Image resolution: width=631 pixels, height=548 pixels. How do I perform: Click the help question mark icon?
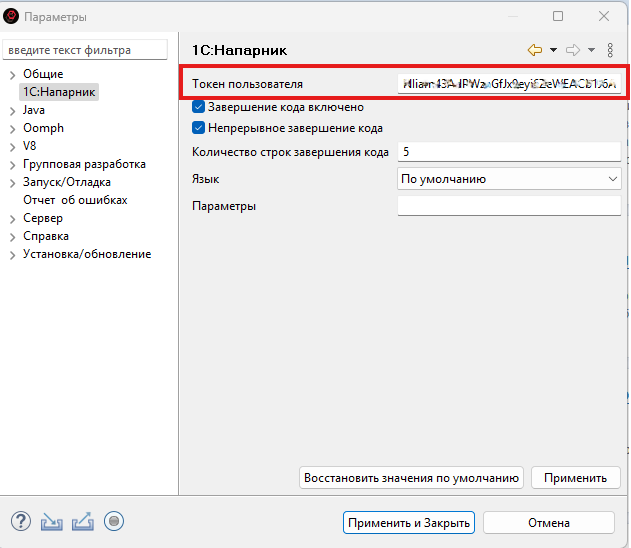(x=21, y=521)
